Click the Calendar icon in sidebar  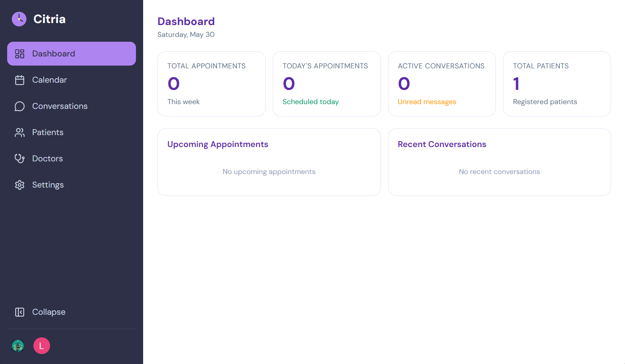(x=19, y=80)
